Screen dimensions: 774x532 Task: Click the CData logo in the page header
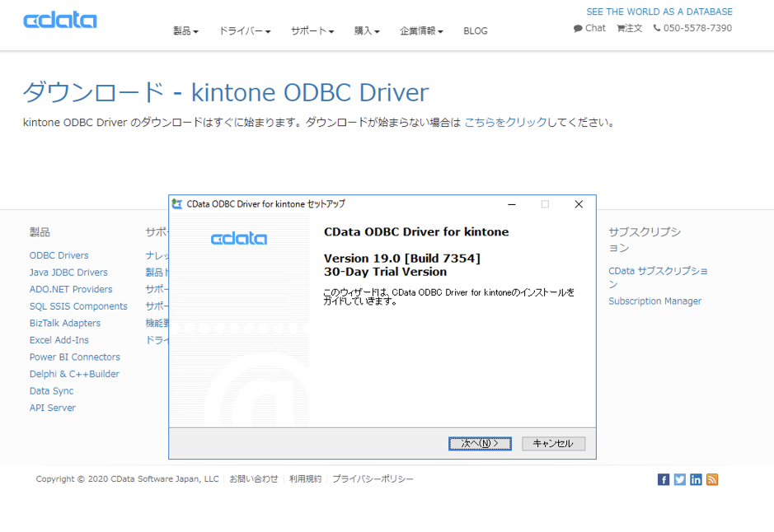[59, 21]
